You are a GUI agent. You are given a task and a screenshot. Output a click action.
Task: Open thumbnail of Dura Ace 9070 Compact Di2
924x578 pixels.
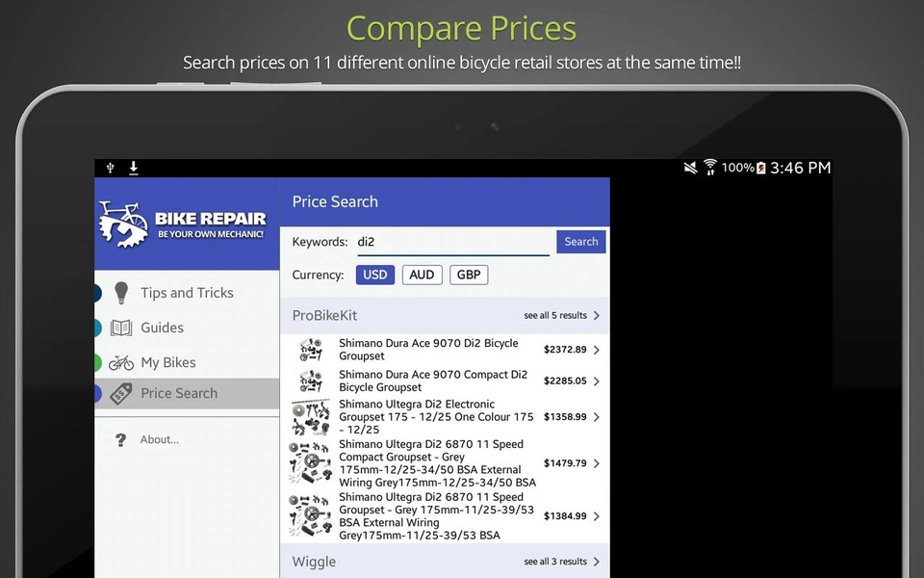pyautogui.click(x=311, y=381)
